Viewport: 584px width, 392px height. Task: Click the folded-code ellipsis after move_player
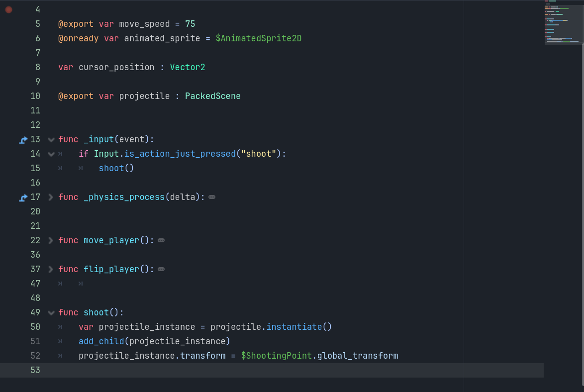pyautogui.click(x=161, y=240)
